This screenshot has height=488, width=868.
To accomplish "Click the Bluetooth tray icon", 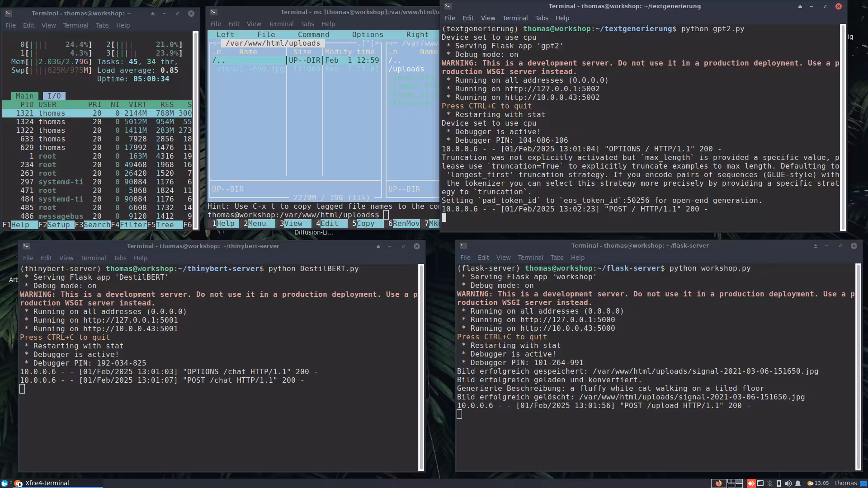I will 770,483.
